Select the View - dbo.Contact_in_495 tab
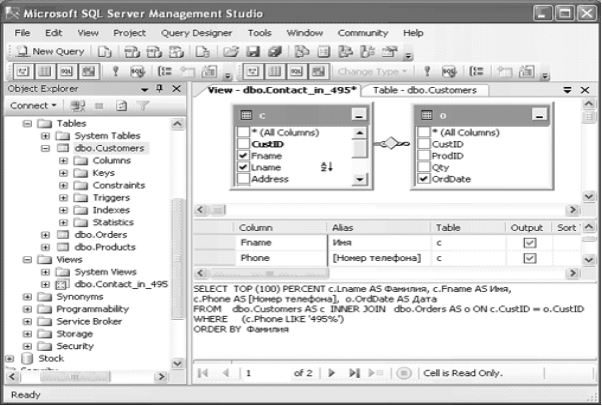 point(282,90)
